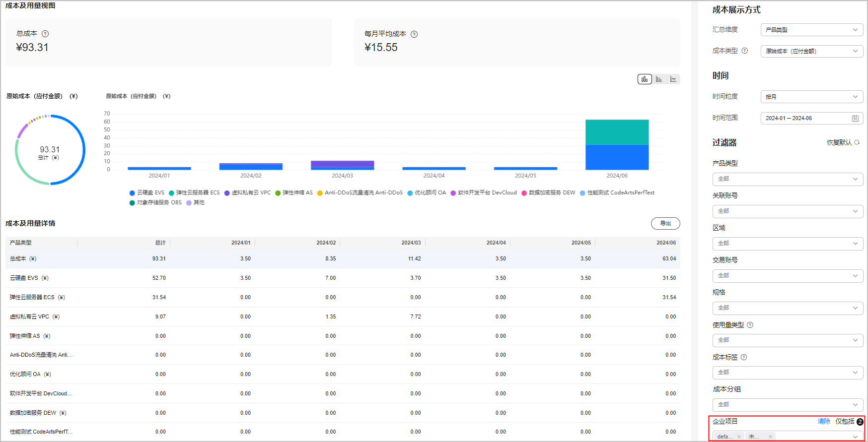Open 时间粒度 dropdown showing 按月
The height and width of the screenshot is (442, 868).
pos(812,97)
